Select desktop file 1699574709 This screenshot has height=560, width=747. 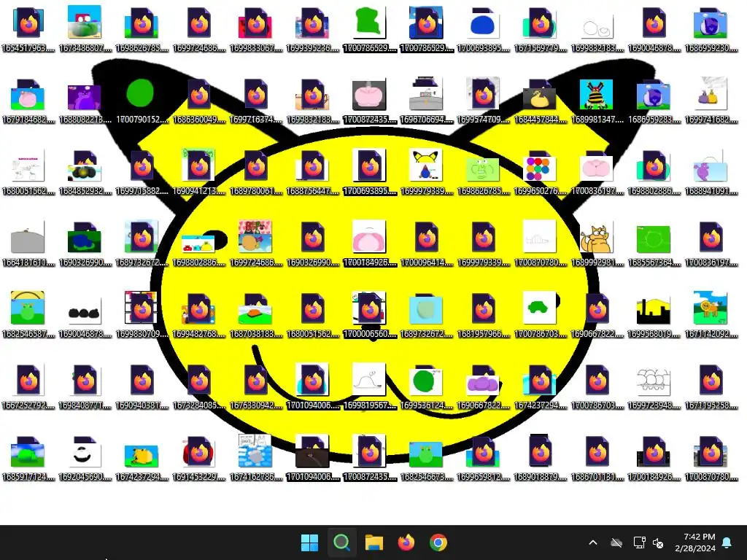(483, 100)
